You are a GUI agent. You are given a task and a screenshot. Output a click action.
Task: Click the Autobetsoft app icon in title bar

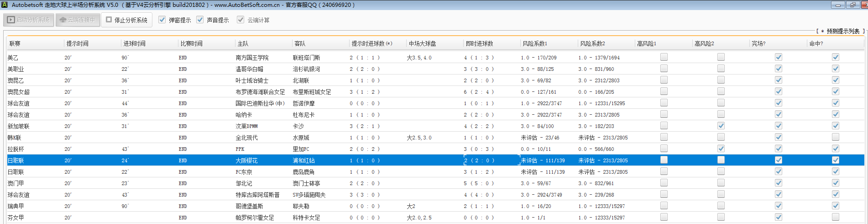point(5,5)
